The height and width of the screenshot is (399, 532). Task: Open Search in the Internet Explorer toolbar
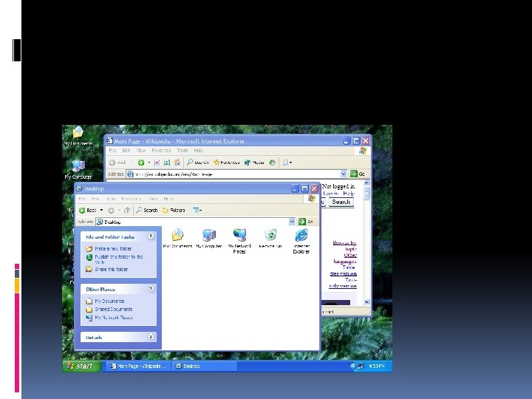point(198,163)
